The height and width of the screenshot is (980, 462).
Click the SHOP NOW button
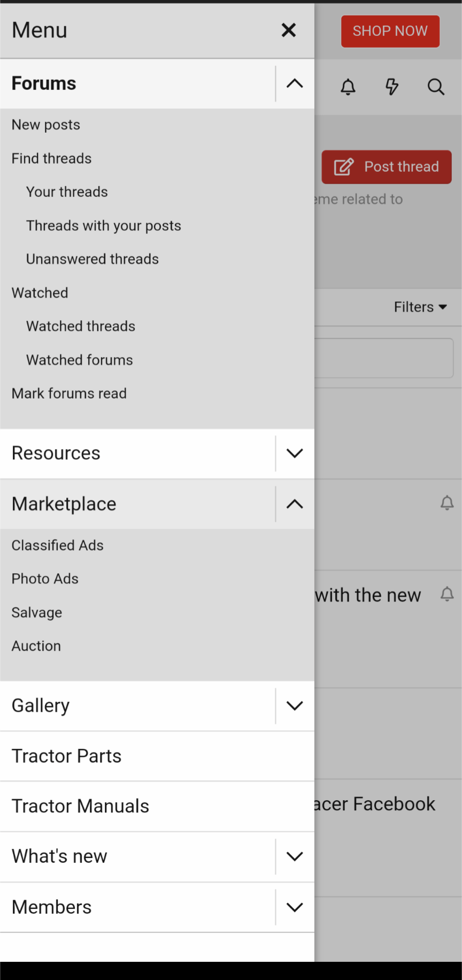point(390,31)
